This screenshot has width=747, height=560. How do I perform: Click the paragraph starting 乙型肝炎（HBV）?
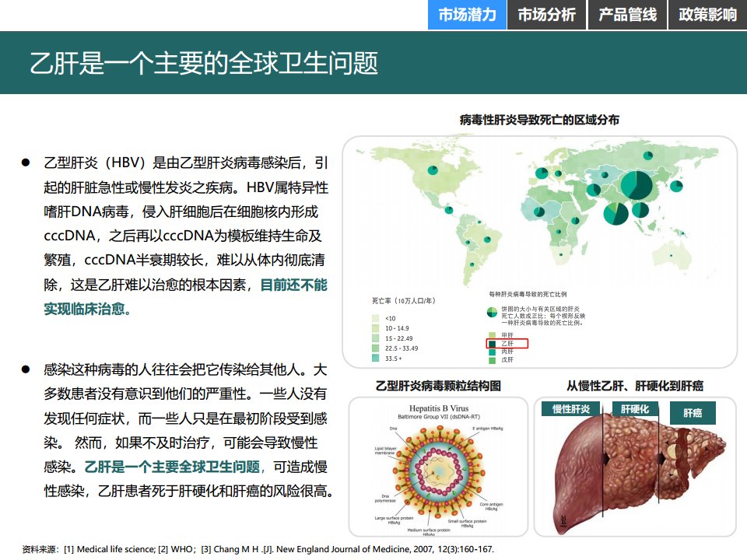(186, 236)
